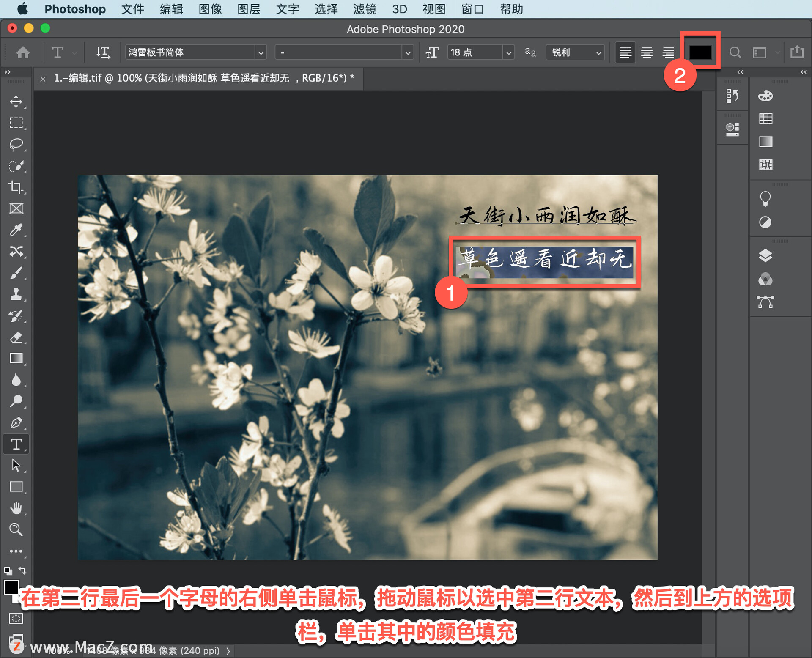The image size is (812, 658).
Task: Select the Path Selection tool
Action: pos(16,465)
